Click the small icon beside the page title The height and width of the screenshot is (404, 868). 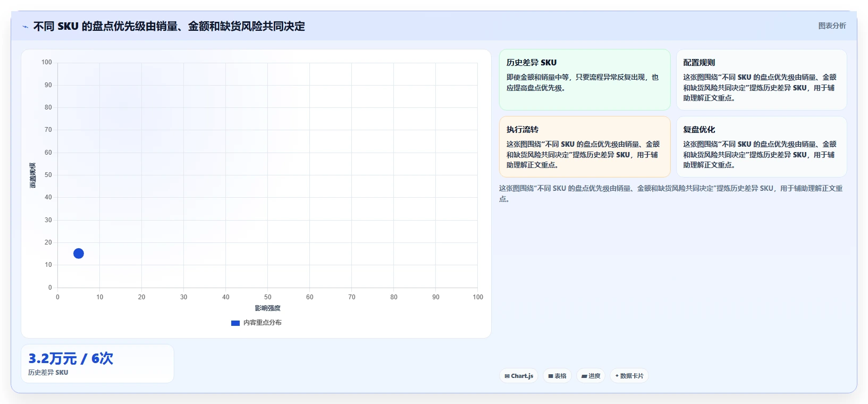click(25, 27)
